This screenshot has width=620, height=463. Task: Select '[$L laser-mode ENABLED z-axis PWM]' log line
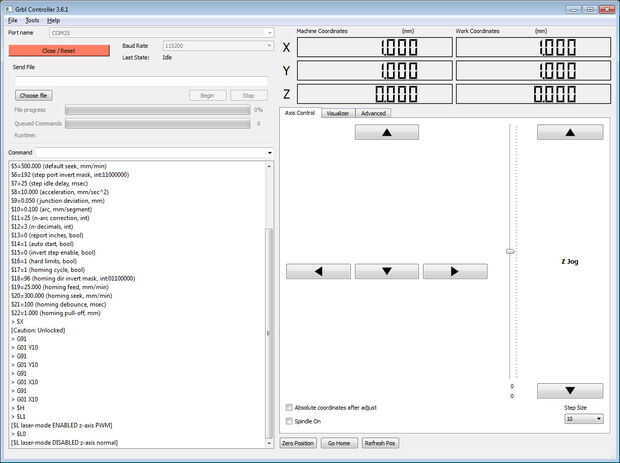click(x=62, y=425)
